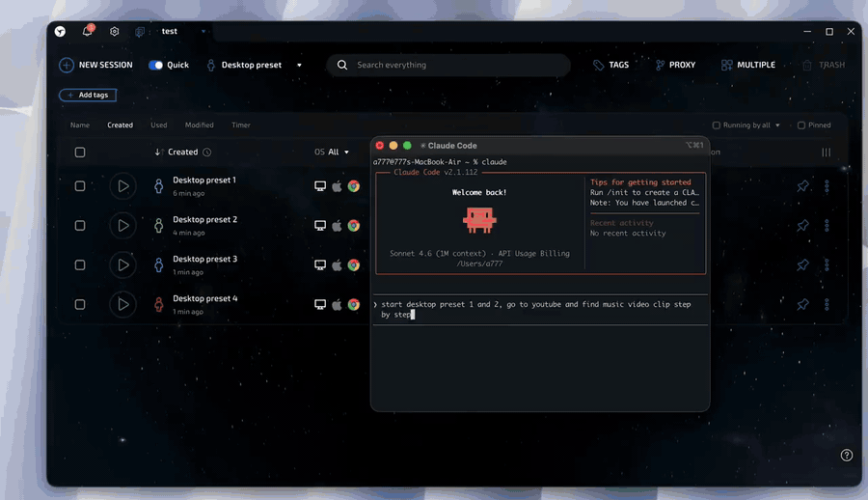Open MULTIPLE actions

tap(747, 65)
